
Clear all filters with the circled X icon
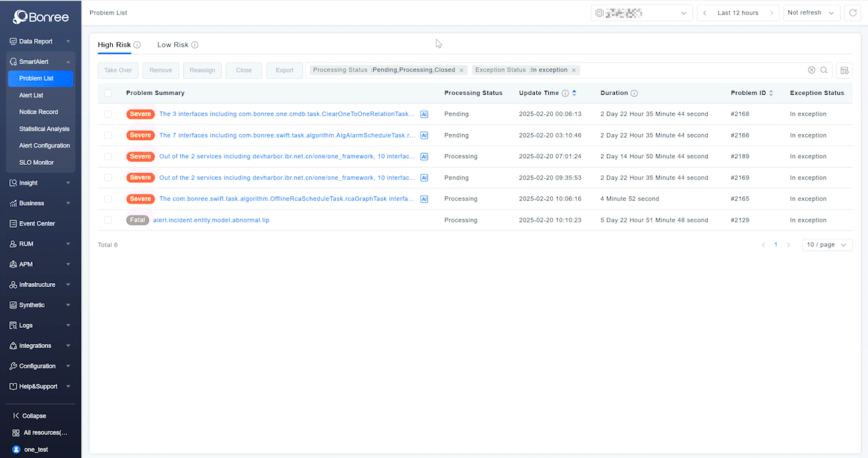pyautogui.click(x=811, y=70)
